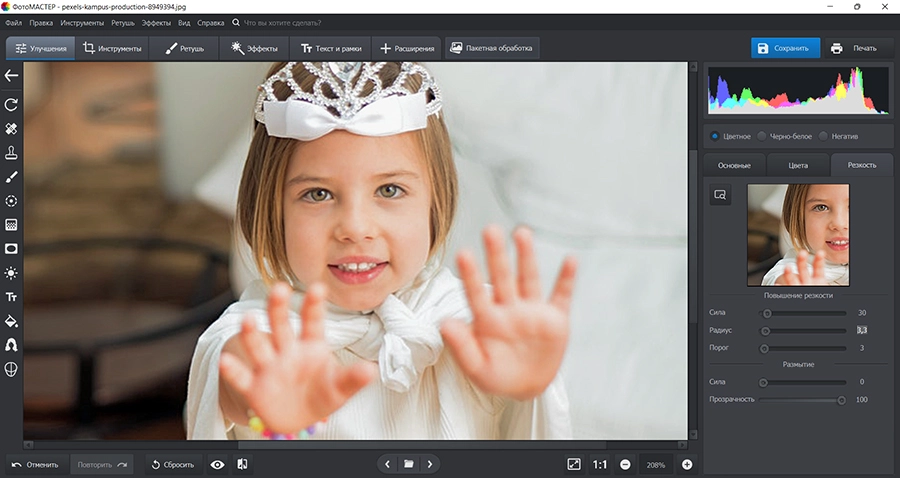Click the search field 'Что вы хотите сделать?'
900x478 pixels.
click(x=282, y=23)
